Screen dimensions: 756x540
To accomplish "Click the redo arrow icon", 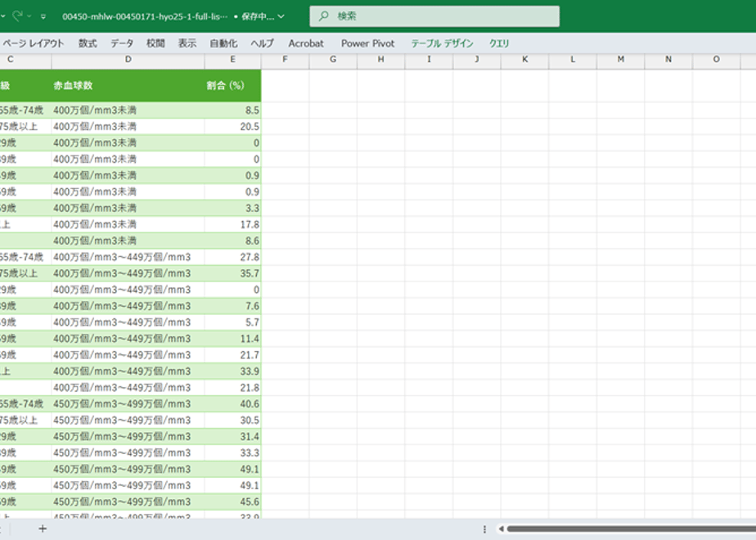I will [x=18, y=16].
